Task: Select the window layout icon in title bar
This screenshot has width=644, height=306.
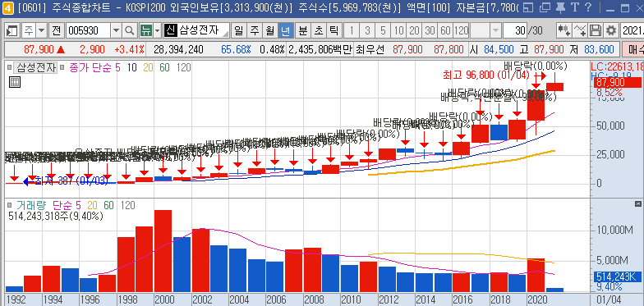Action: pyautogui.click(x=529, y=7)
